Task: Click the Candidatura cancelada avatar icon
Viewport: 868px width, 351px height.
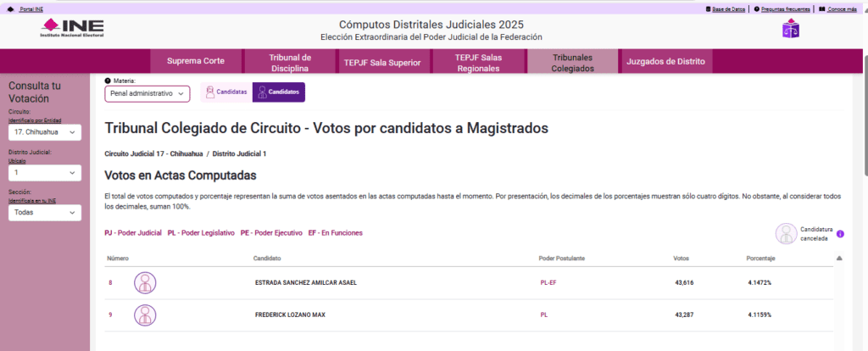Action: pyautogui.click(x=787, y=233)
